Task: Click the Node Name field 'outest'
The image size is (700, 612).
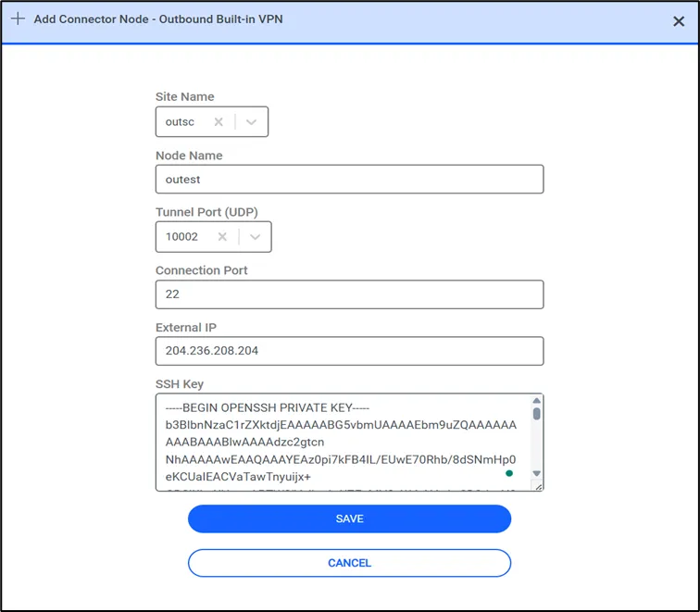Action: click(350, 179)
